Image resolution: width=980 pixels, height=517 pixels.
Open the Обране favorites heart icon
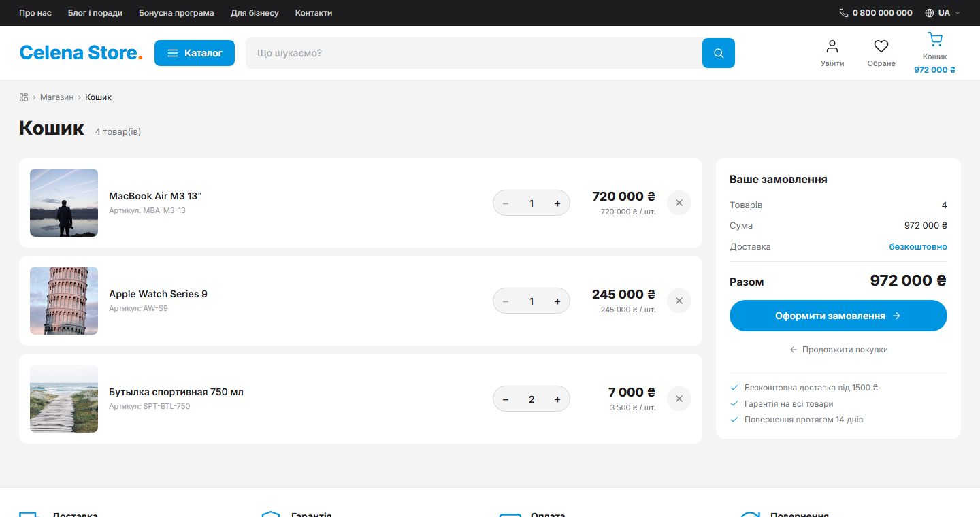881,46
